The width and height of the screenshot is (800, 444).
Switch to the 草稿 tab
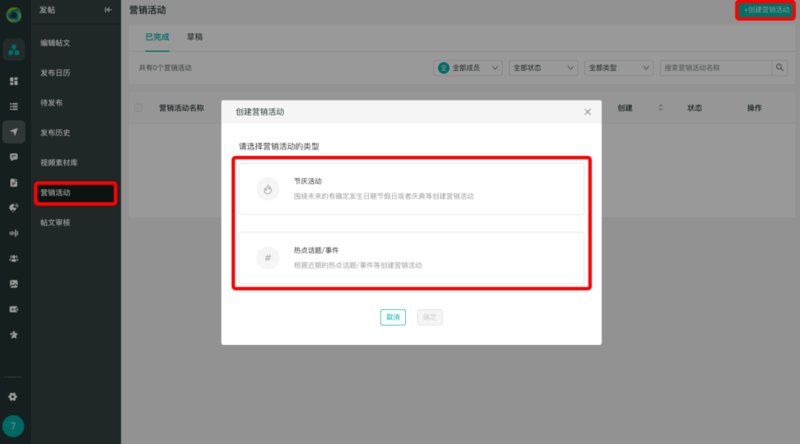point(196,37)
